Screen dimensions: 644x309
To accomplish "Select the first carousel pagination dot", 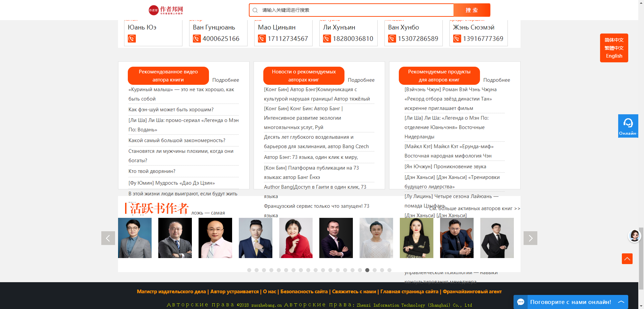I will point(249,270).
